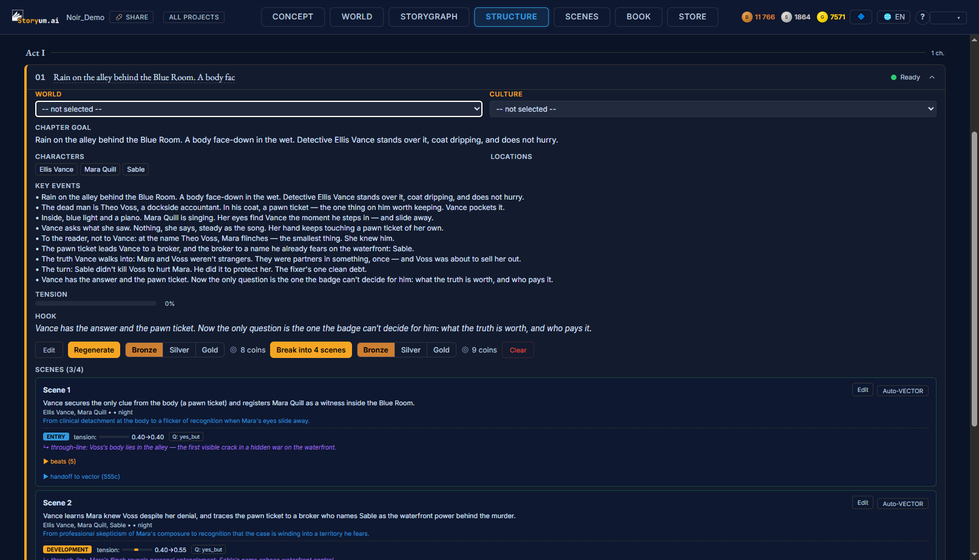Collapse chapter 01 with the chevron
This screenshot has height=560, width=979.
pyautogui.click(x=932, y=77)
